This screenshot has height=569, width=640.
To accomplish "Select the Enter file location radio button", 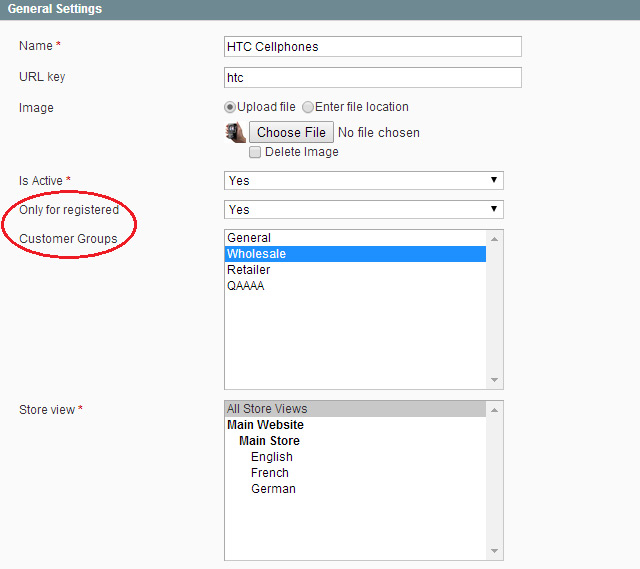I will click(x=308, y=107).
